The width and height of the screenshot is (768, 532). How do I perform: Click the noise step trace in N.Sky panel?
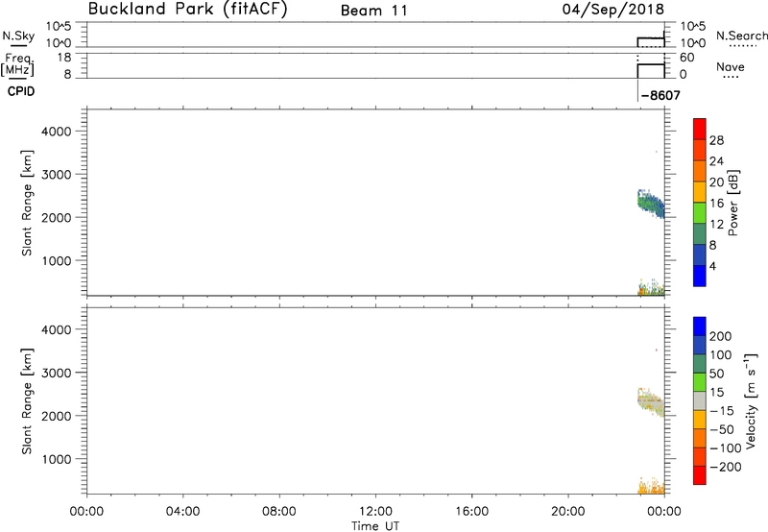[651, 37]
